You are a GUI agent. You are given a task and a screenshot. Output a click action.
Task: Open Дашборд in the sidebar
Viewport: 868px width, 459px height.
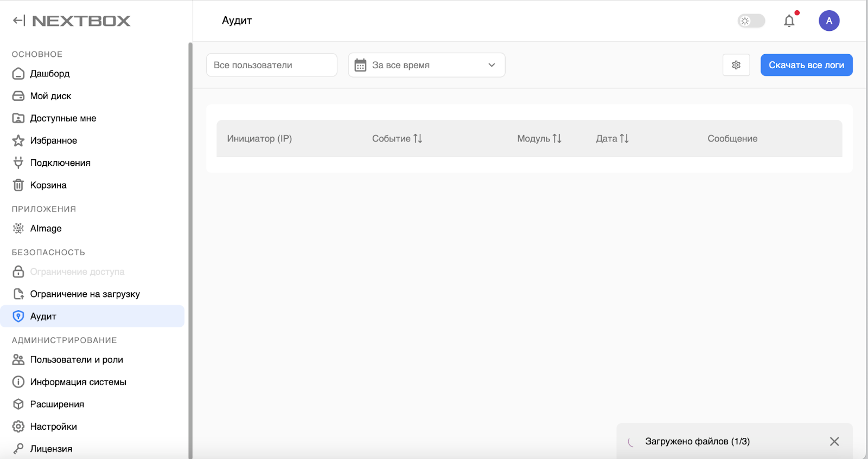tap(50, 74)
